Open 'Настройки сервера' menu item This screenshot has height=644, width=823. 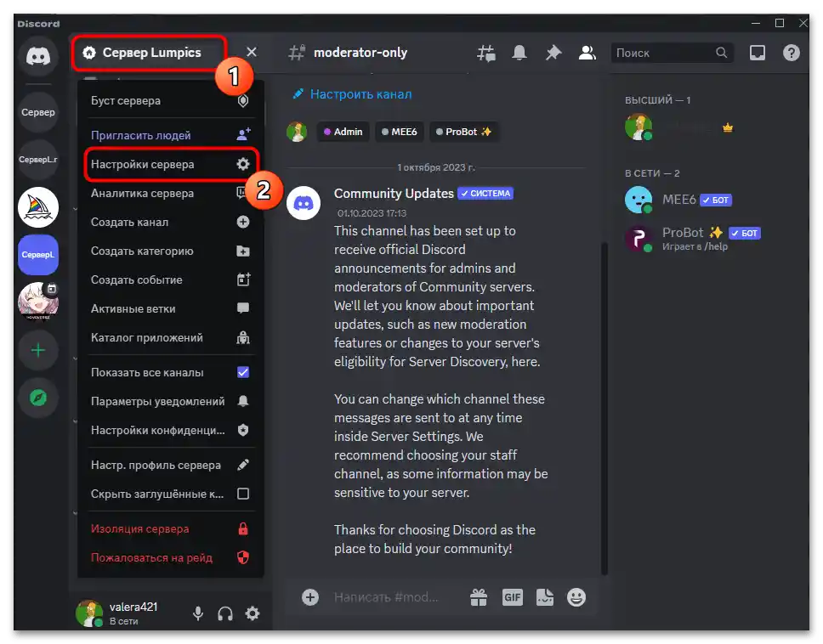point(170,165)
